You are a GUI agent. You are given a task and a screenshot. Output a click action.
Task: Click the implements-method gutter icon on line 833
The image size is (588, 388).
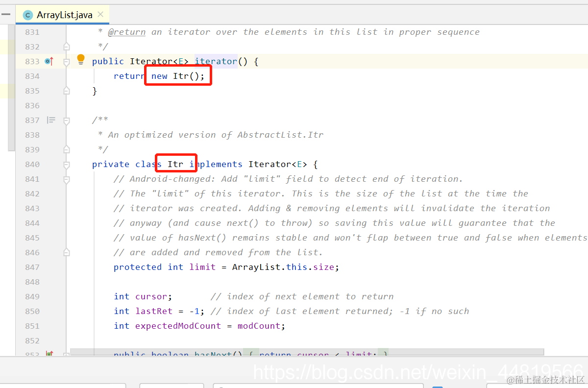tap(49, 61)
